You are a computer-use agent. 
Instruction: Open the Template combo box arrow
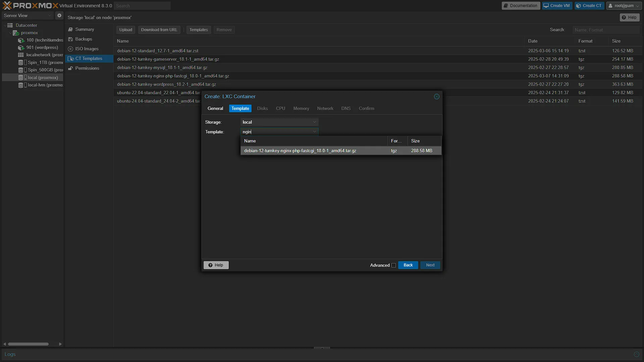point(315,132)
